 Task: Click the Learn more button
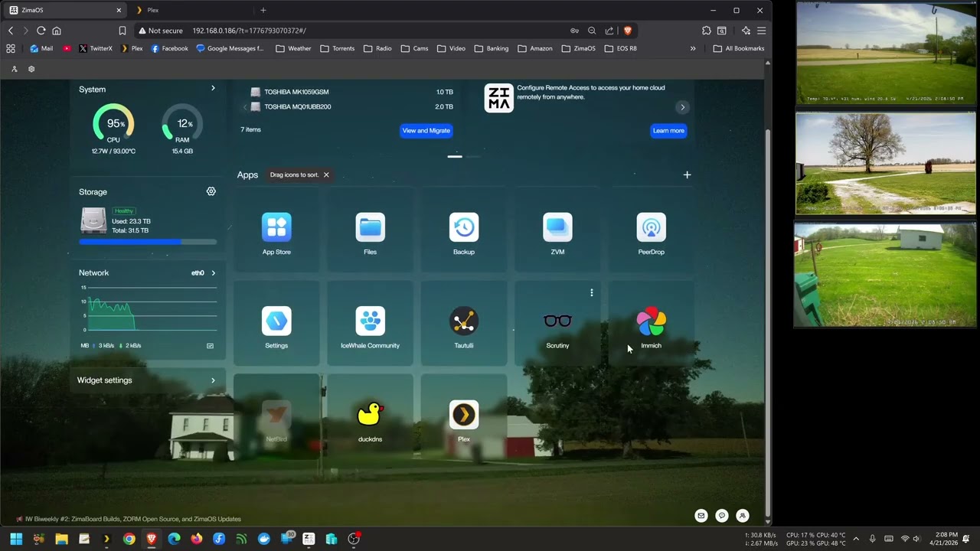(668, 131)
